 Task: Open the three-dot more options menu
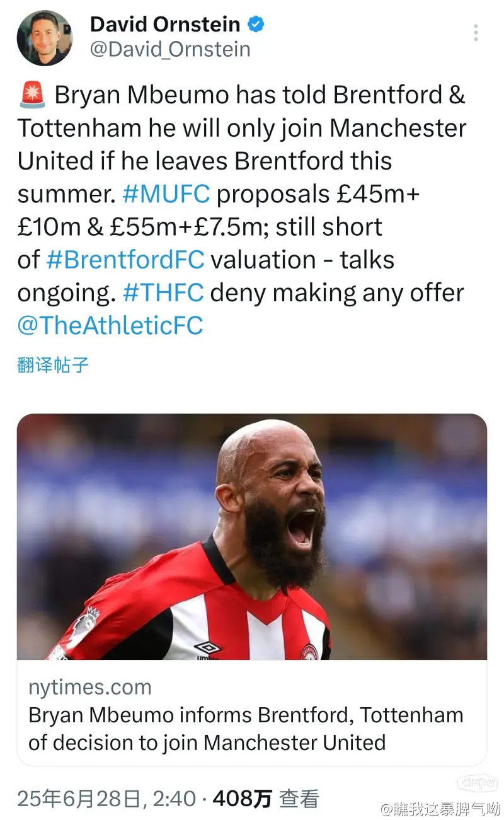coord(476,33)
